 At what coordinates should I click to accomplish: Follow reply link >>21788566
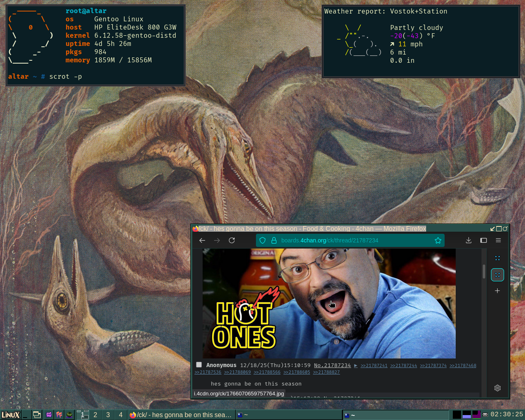pos(267,372)
